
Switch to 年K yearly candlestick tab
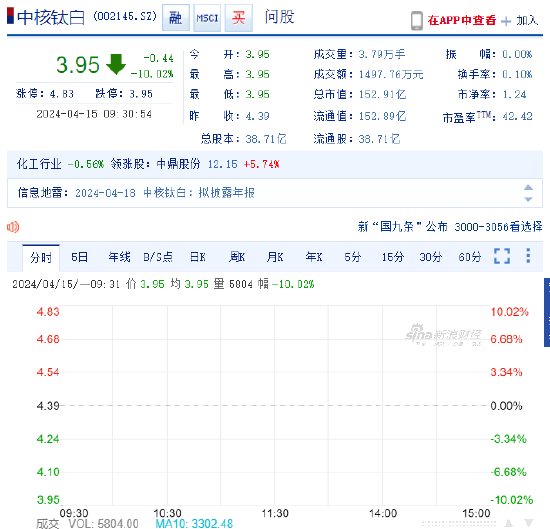[x=314, y=257]
